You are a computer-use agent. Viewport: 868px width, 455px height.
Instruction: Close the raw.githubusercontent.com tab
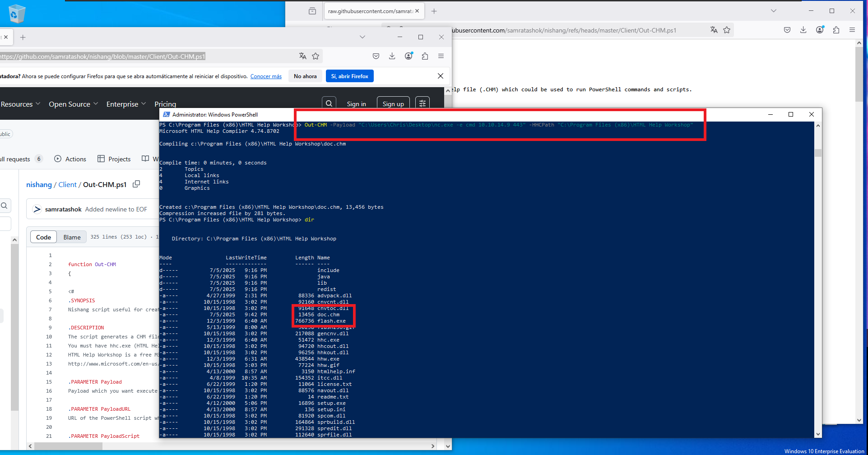(x=417, y=11)
